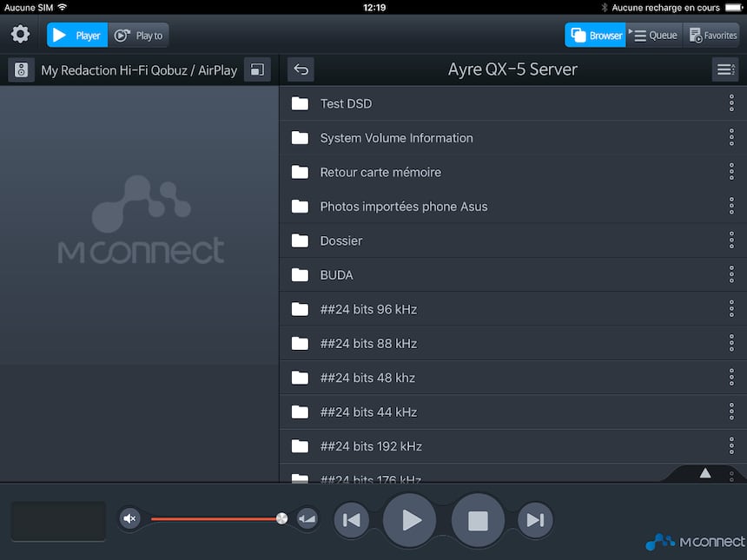The width and height of the screenshot is (747, 560).
Task: Open the settings gear
Action: [20, 34]
